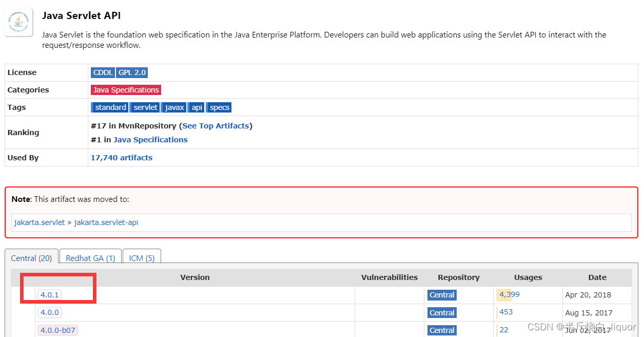Open the Java Specifications ranking link

[150, 139]
